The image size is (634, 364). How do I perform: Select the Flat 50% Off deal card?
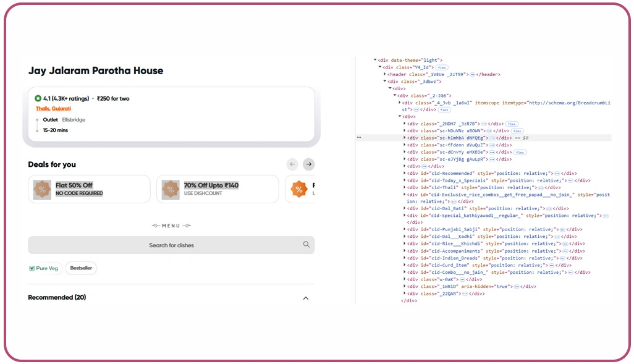tap(89, 189)
